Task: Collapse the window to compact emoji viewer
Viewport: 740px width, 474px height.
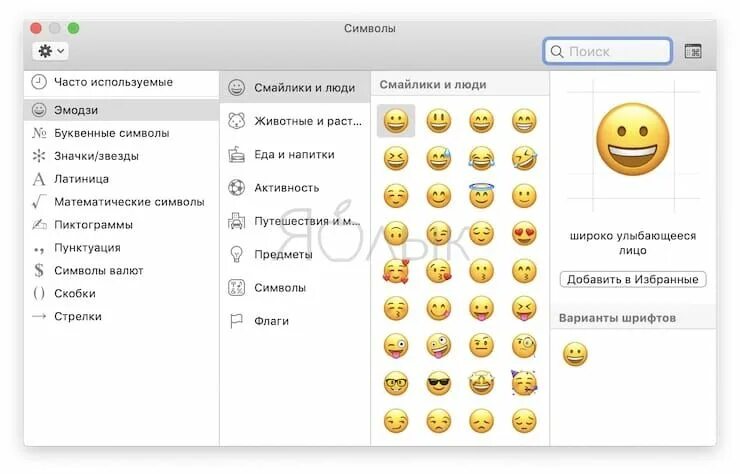Action: (693, 51)
